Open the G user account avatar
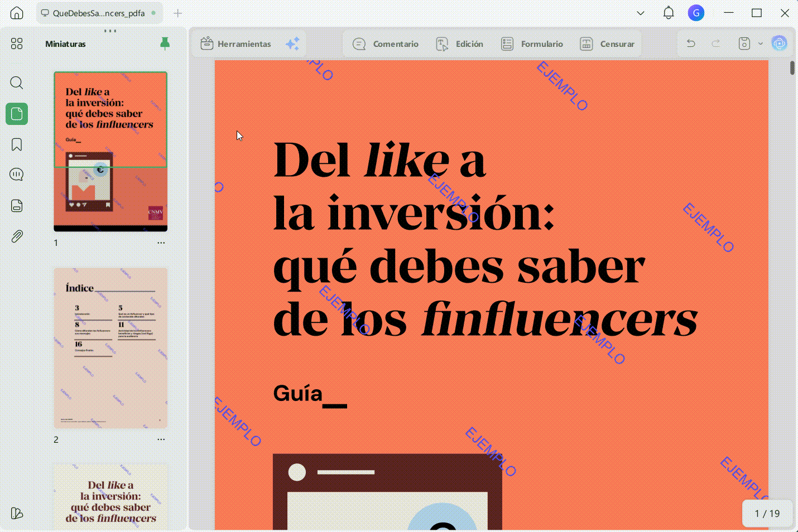 [696, 13]
